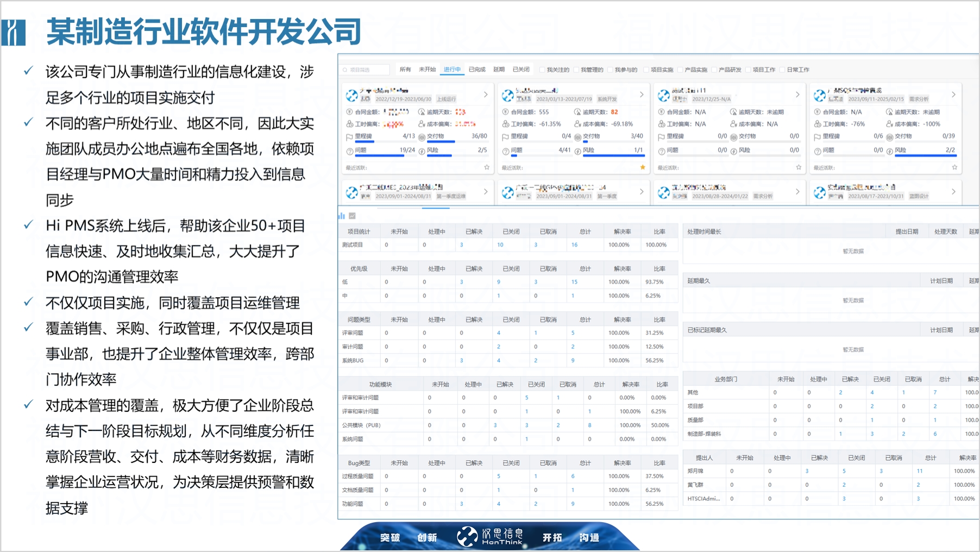Click the line chart view icon
This screenshot has width=980, height=552.
click(352, 216)
